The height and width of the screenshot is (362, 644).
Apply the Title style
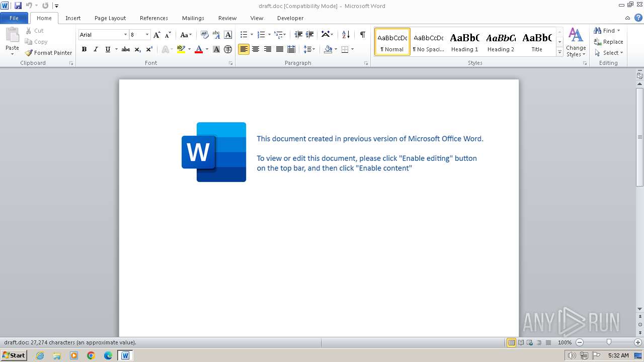[537, 42]
